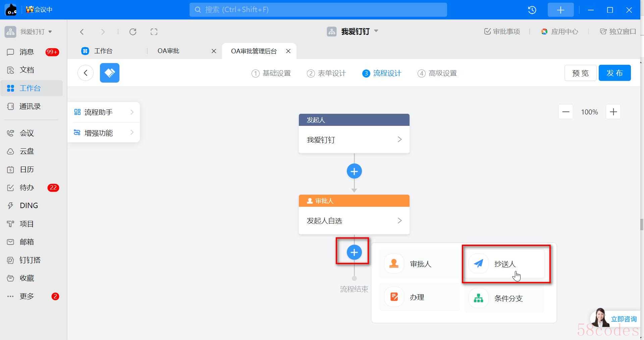Open 审批人 node 发起人自选 settings
Viewport: 644px width, 340px height.
[x=354, y=221]
